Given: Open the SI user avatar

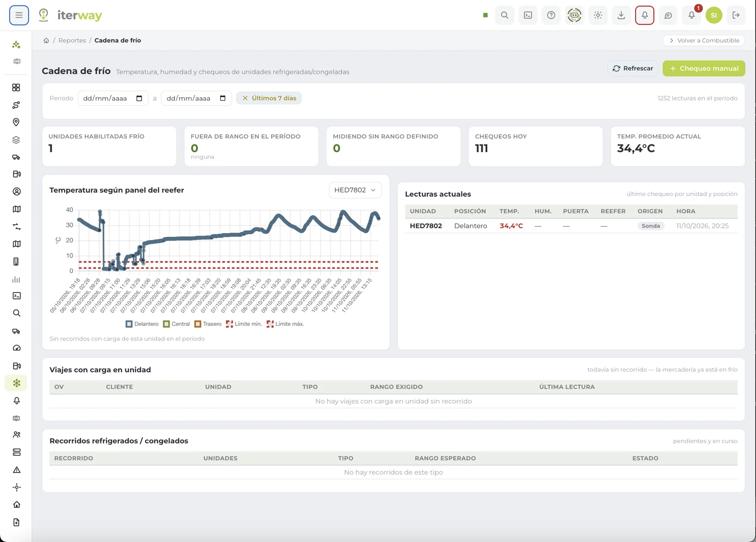Looking at the screenshot, I should [x=714, y=15].
